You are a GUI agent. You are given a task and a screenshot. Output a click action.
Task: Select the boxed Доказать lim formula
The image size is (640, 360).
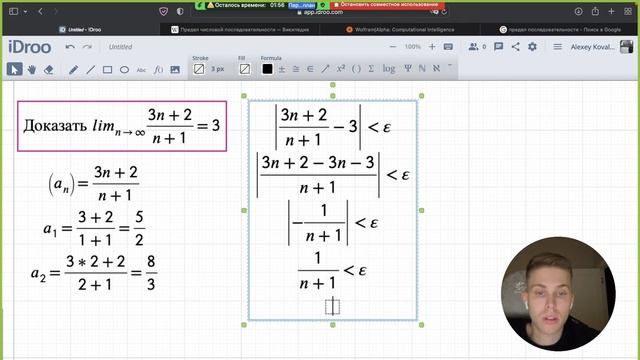click(x=122, y=126)
